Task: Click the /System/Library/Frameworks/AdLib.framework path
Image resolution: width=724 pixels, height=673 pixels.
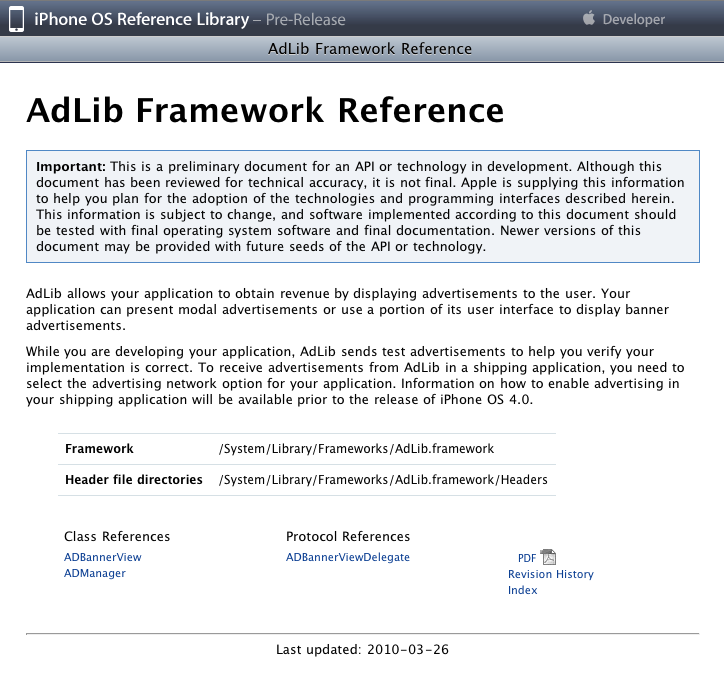Action: pyautogui.click(x=356, y=449)
